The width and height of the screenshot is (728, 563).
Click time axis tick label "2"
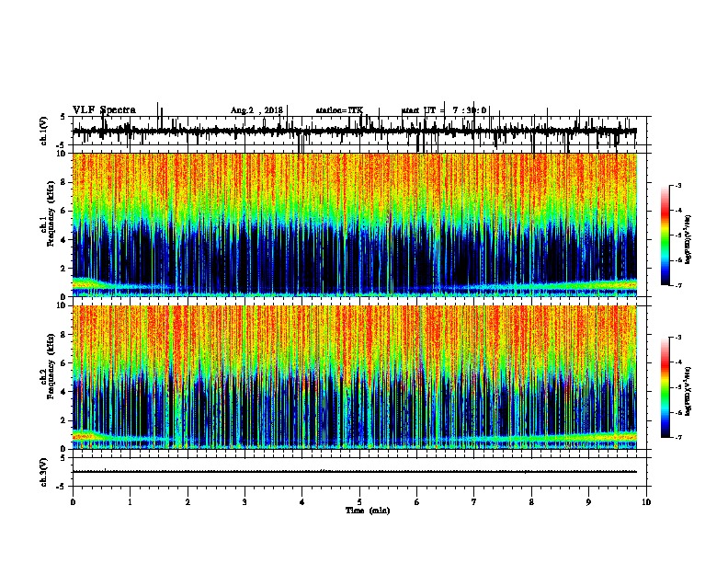pos(188,502)
